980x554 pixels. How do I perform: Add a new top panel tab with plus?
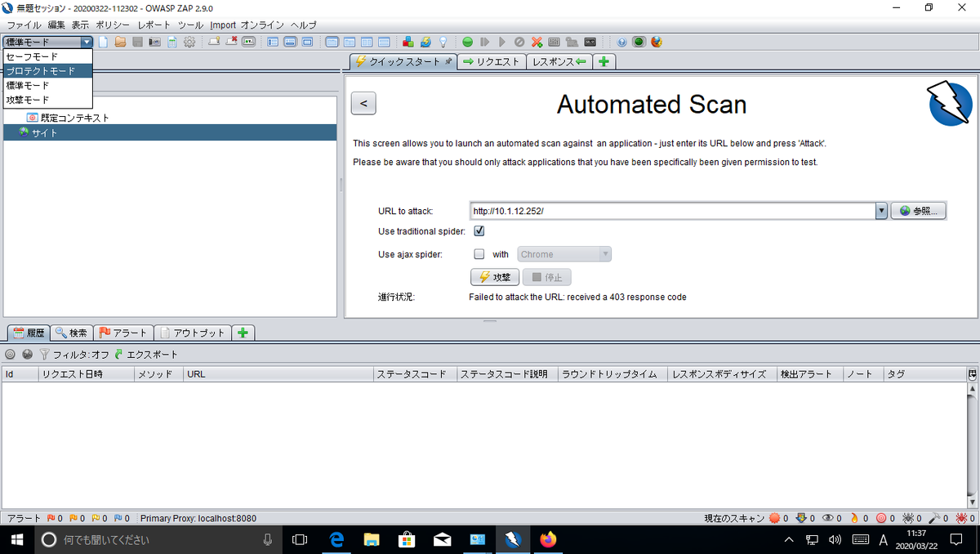[x=604, y=61]
